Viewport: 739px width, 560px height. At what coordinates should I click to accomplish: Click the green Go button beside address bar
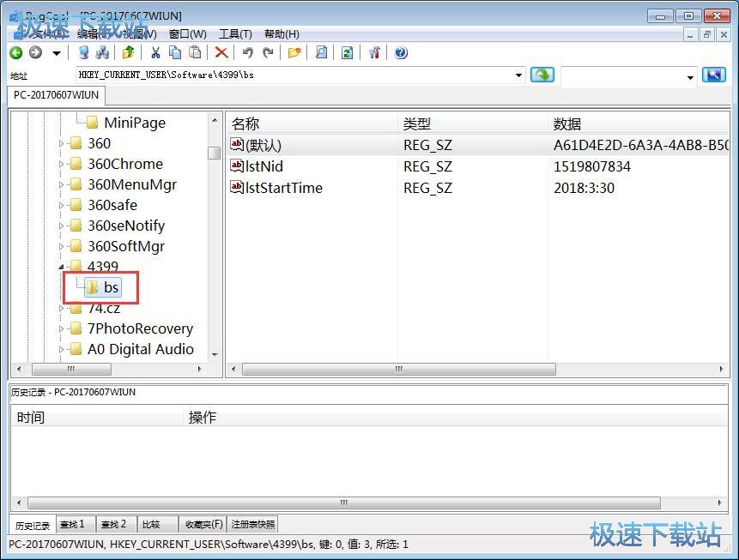click(x=542, y=75)
